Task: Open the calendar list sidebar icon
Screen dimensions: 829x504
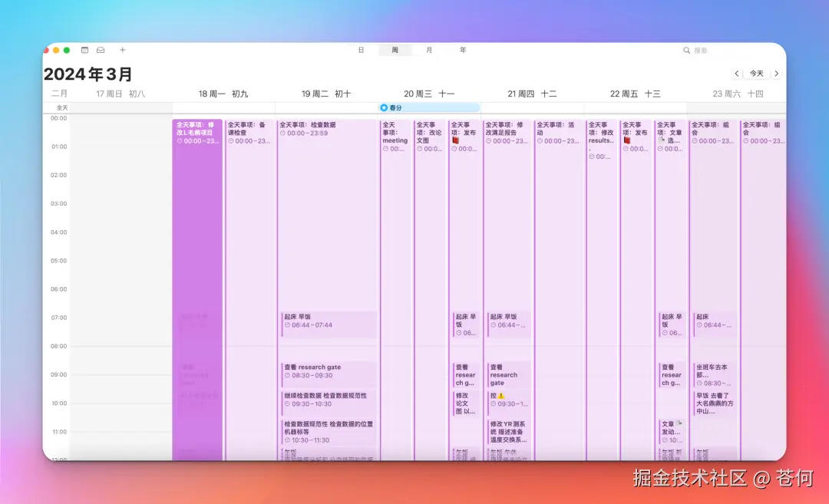Action: [84, 50]
